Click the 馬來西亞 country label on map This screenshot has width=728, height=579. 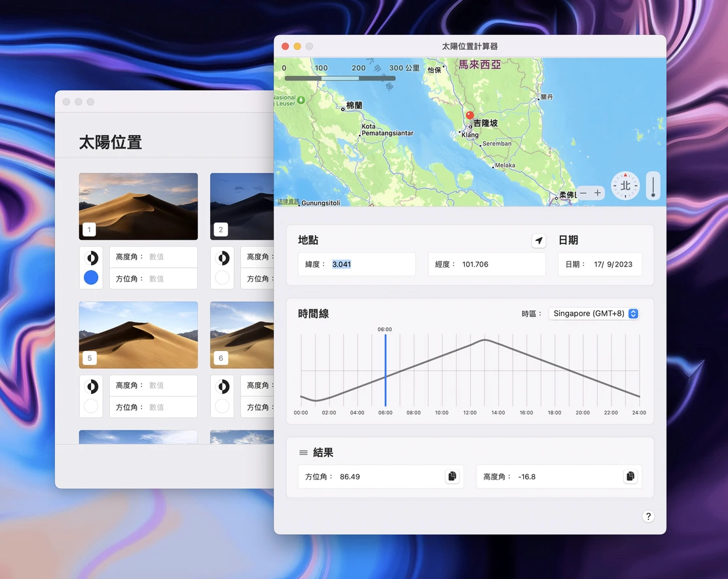tap(480, 65)
